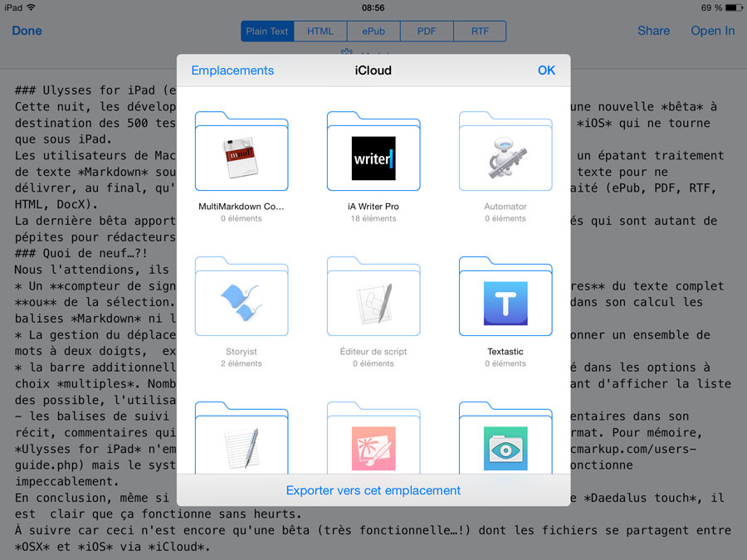Tap the battery status icon
The image size is (747, 560).
point(734,7)
